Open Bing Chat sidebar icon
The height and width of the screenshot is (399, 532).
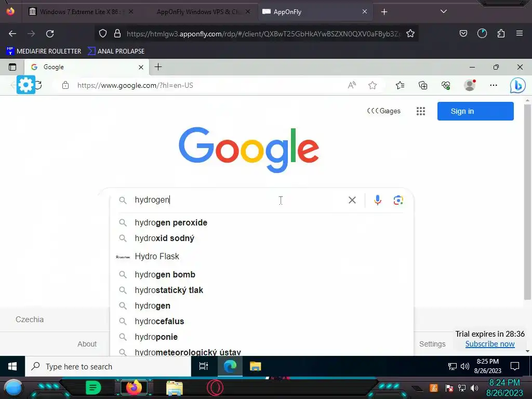pyautogui.click(x=518, y=86)
